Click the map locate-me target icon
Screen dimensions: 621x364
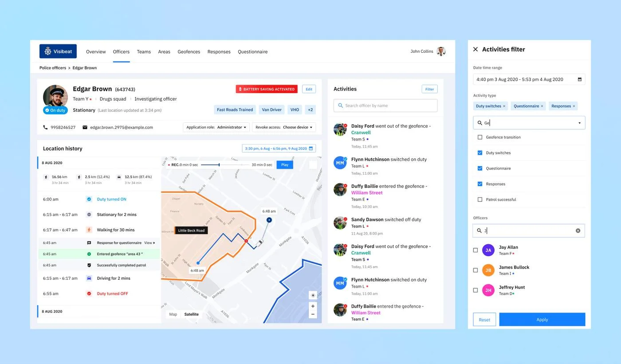(313, 295)
